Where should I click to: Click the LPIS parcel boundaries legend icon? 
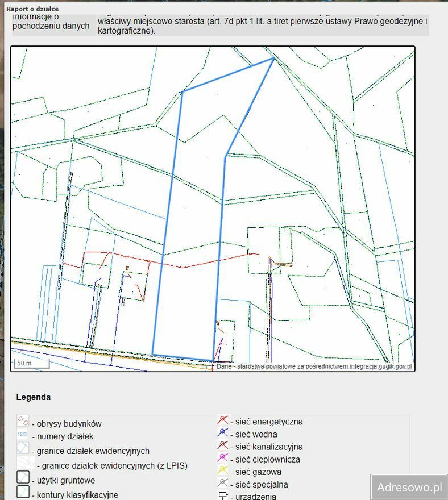tap(26, 463)
